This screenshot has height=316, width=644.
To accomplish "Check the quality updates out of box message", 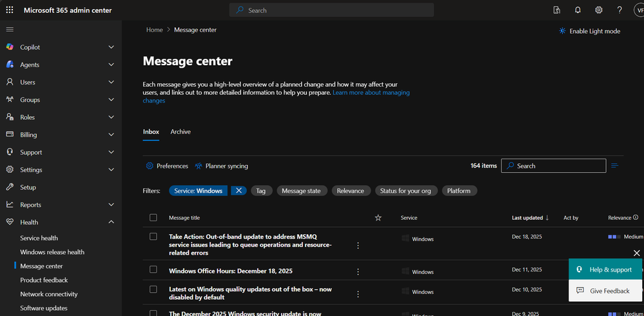I will pyautogui.click(x=153, y=290).
